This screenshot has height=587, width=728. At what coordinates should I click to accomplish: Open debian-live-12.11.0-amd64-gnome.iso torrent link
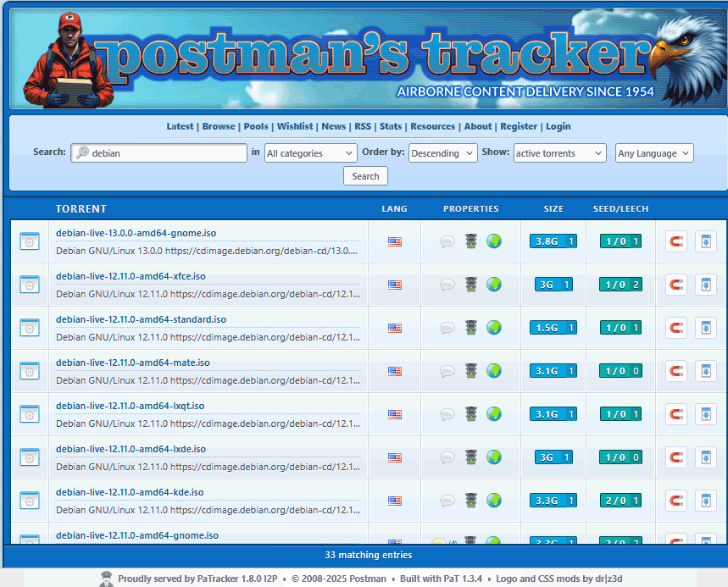click(137, 535)
